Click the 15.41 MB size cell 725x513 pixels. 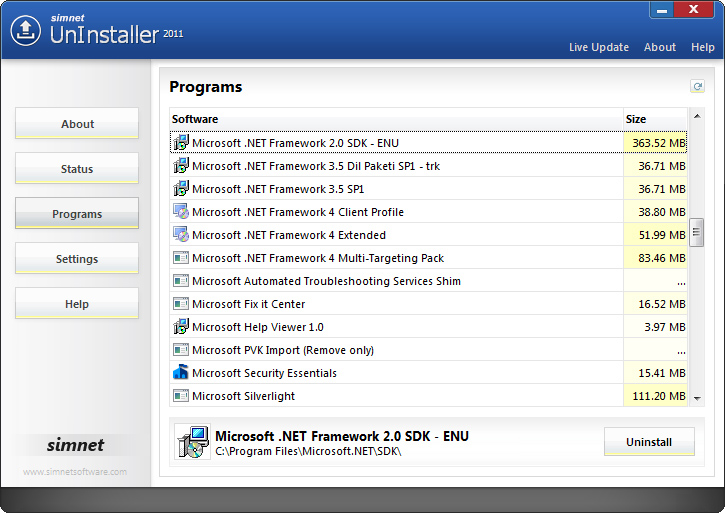655,373
